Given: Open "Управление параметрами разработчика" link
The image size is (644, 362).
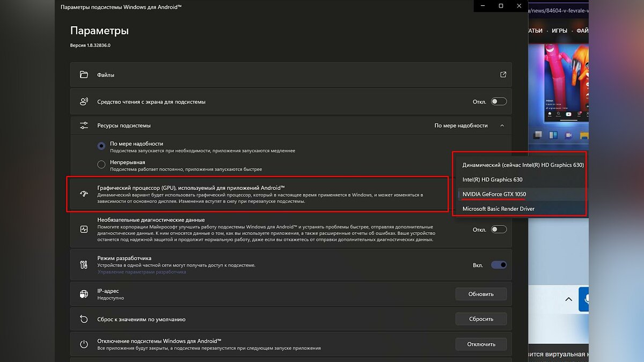Looking at the screenshot, I should [x=142, y=272].
